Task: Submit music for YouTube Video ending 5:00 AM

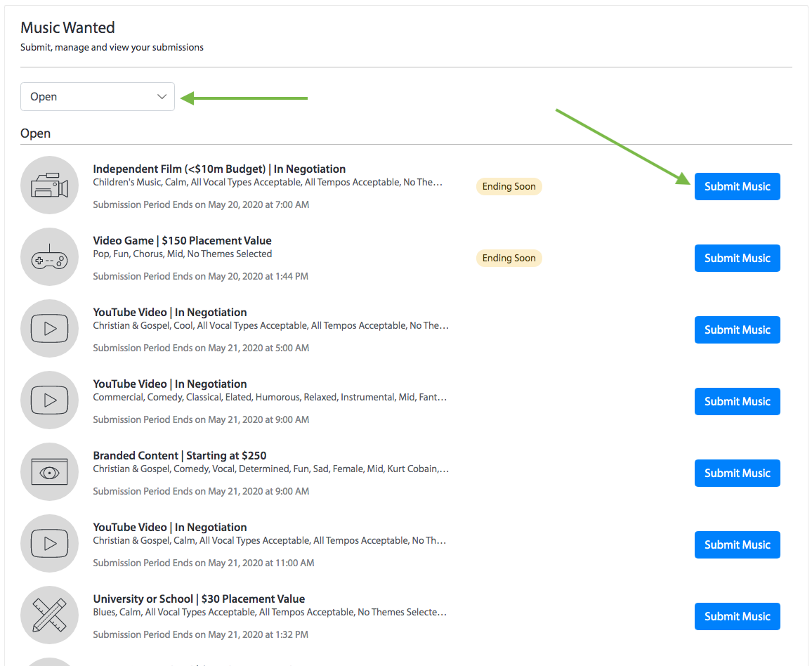Action: tap(737, 330)
